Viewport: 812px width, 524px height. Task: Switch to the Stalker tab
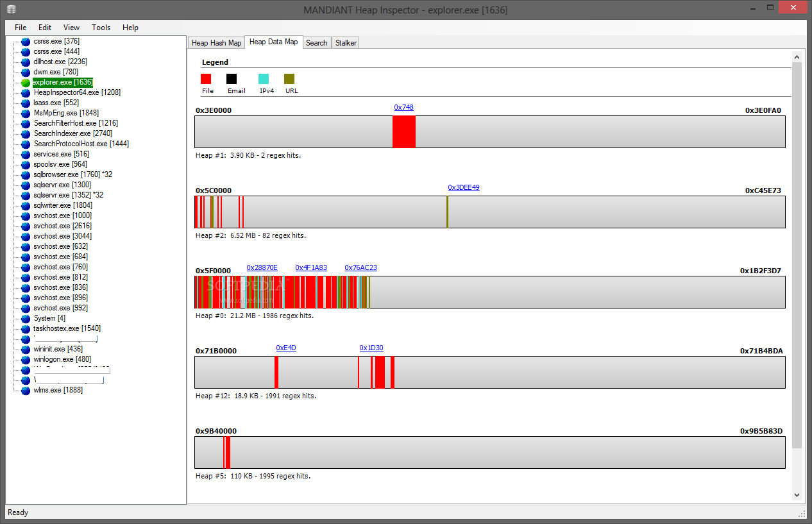click(346, 43)
